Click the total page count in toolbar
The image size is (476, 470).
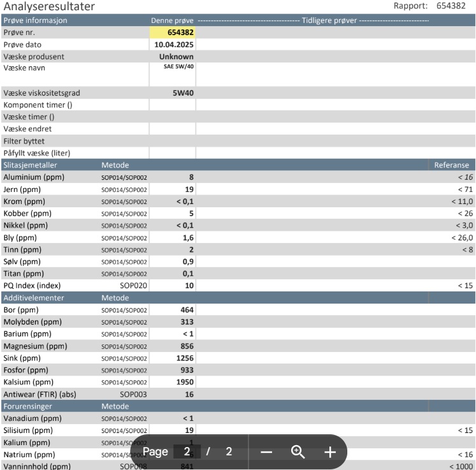[229, 452]
